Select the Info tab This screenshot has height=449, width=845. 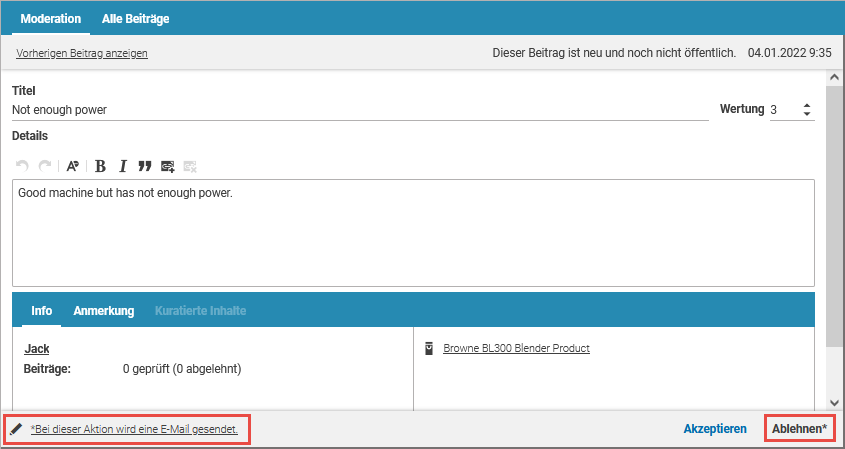tap(42, 311)
